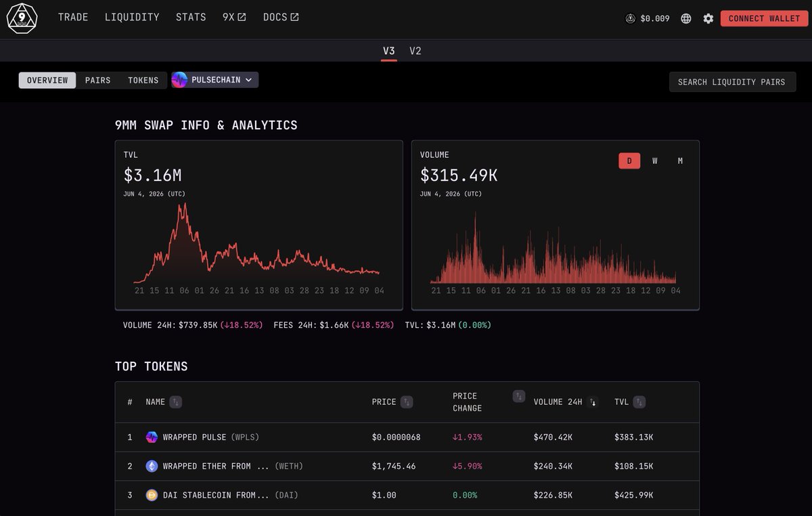Viewport: 812px width, 516px height.
Task: Click WETH volume $240.34K
Action: coord(553,466)
